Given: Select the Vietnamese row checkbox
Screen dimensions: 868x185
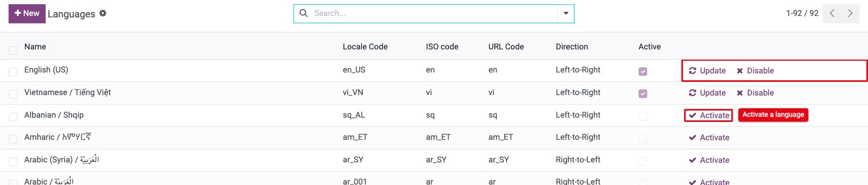Looking at the screenshot, I should (13, 94).
